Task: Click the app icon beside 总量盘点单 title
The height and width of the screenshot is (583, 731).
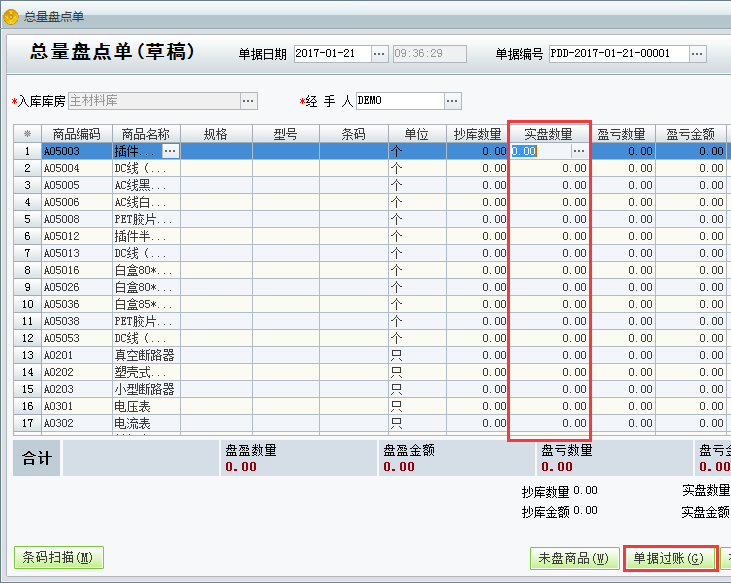Action: point(11,17)
